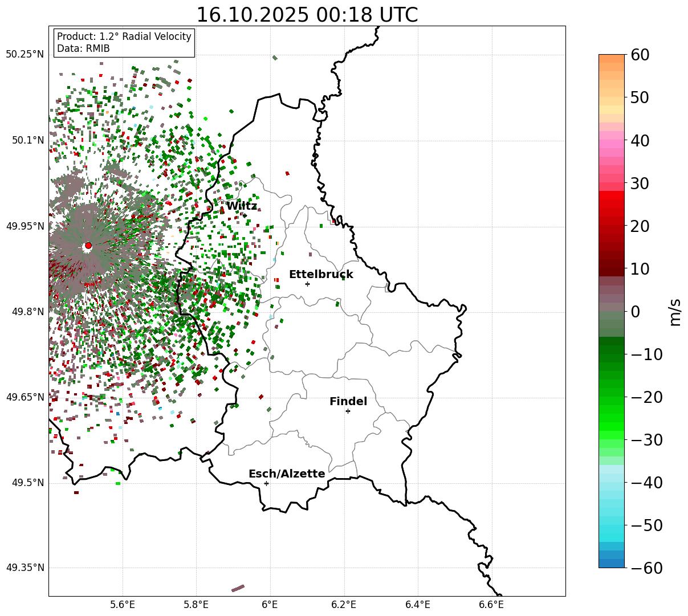Click the colorbar value 50
Screen dimensions: 688x616
coord(640,97)
